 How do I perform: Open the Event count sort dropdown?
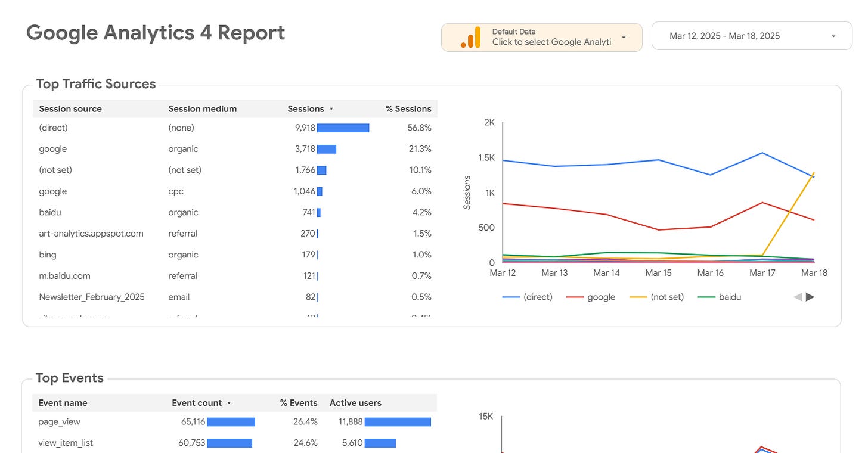[x=229, y=402]
